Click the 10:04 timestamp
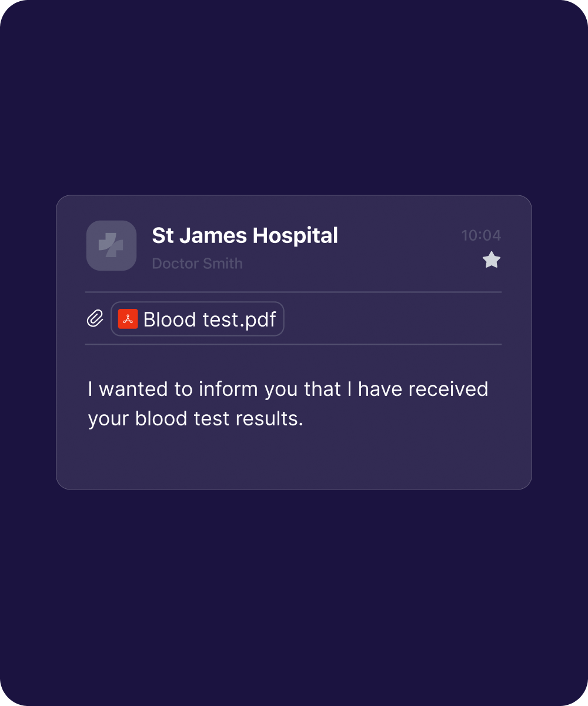Screen dimensions: 588x706 coord(480,235)
